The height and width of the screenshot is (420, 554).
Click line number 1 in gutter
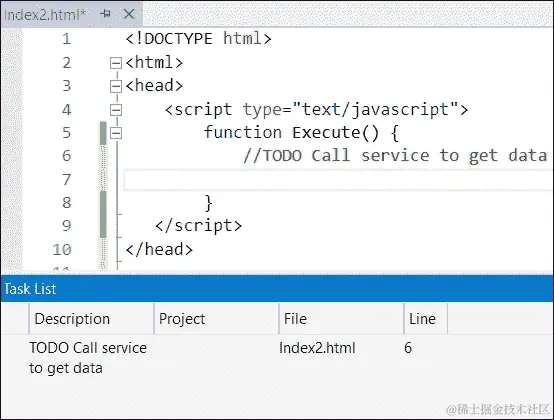pos(66,39)
